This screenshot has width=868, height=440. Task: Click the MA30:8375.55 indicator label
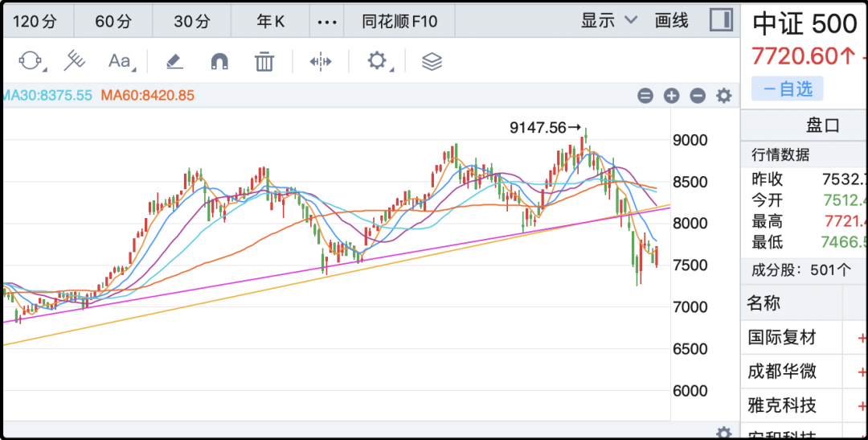[x=47, y=95]
